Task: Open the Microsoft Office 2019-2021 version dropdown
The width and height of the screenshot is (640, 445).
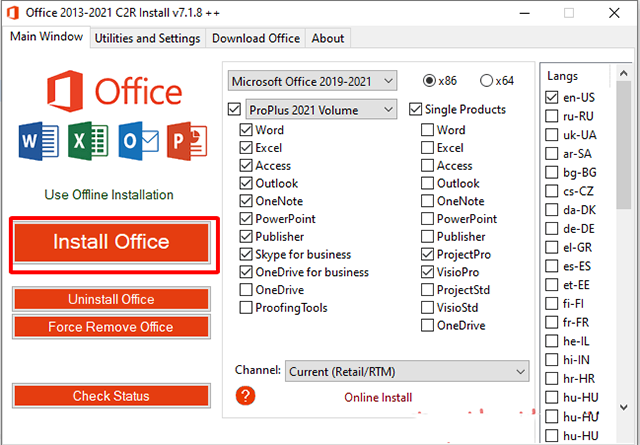Action: [x=312, y=80]
